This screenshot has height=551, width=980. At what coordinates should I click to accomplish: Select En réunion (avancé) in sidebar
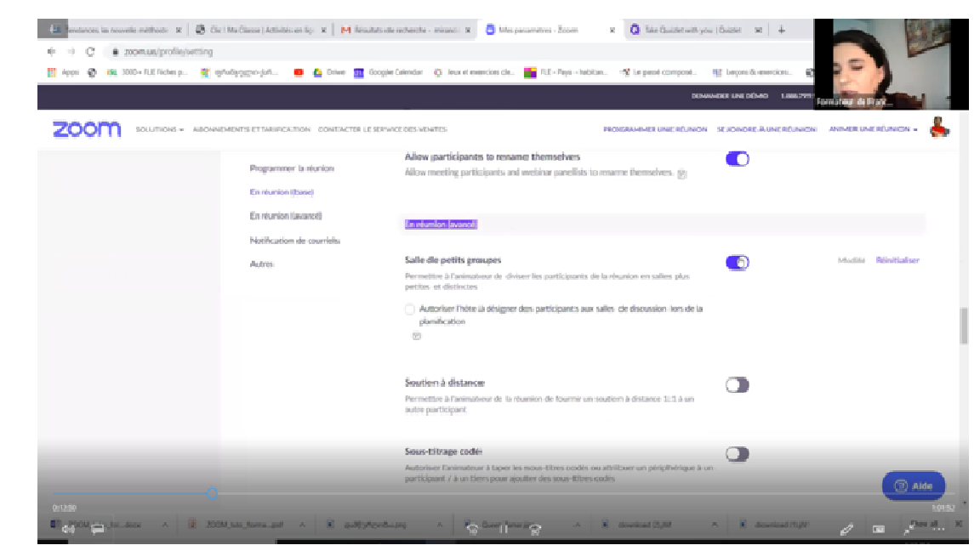coord(285,217)
